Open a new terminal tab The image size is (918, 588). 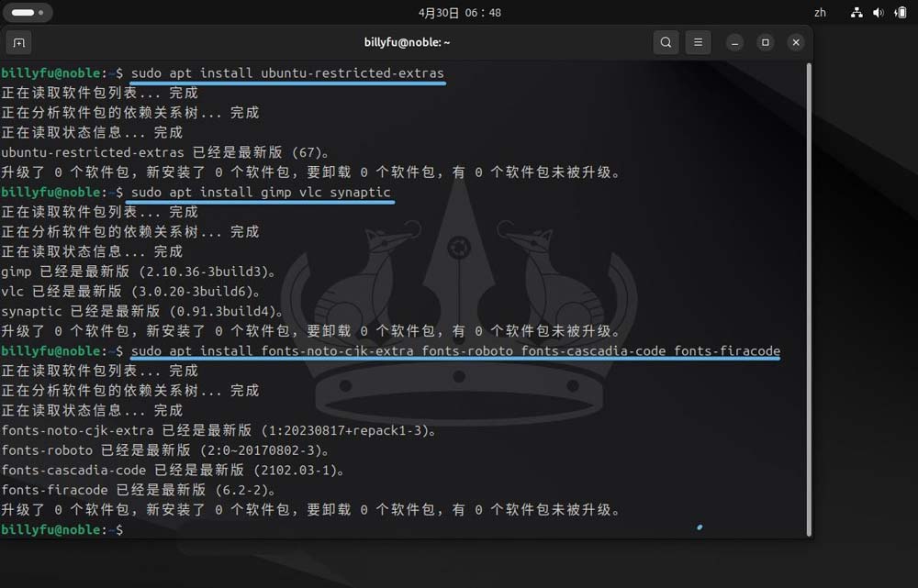[18, 42]
